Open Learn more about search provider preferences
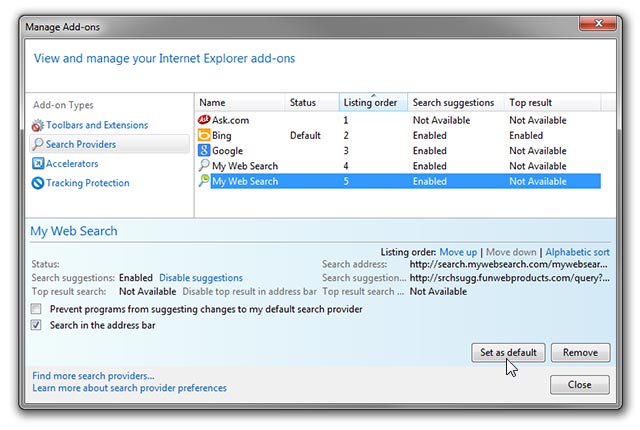This screenshot has height=430, width=640. click(x=129, y=388)
